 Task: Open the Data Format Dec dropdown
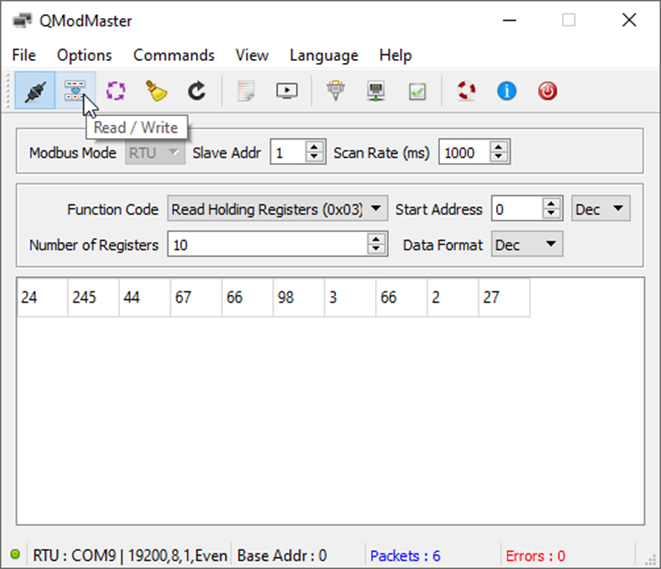click(x=527, y=244)
